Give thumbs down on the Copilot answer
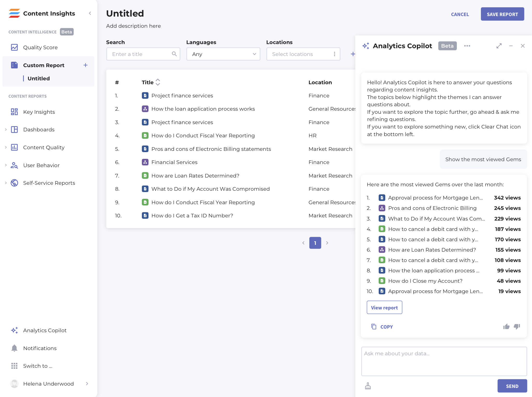532x397 pixels. [517, 327]
